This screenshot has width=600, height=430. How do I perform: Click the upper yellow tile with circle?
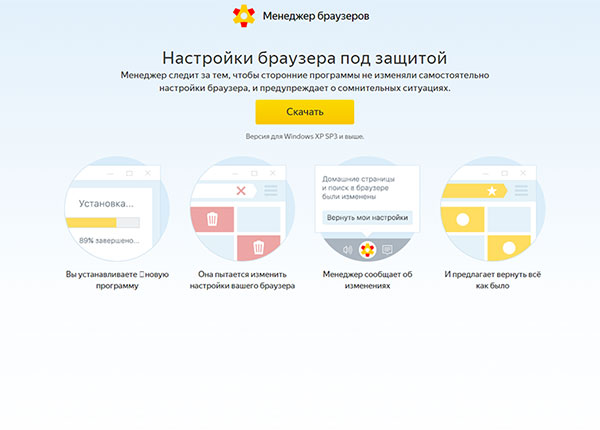463,220
